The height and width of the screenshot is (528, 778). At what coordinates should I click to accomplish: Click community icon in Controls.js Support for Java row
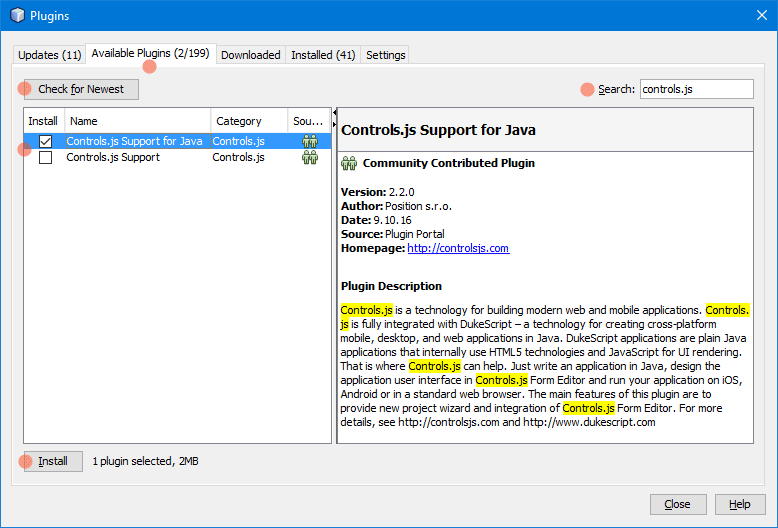(310, 141)
